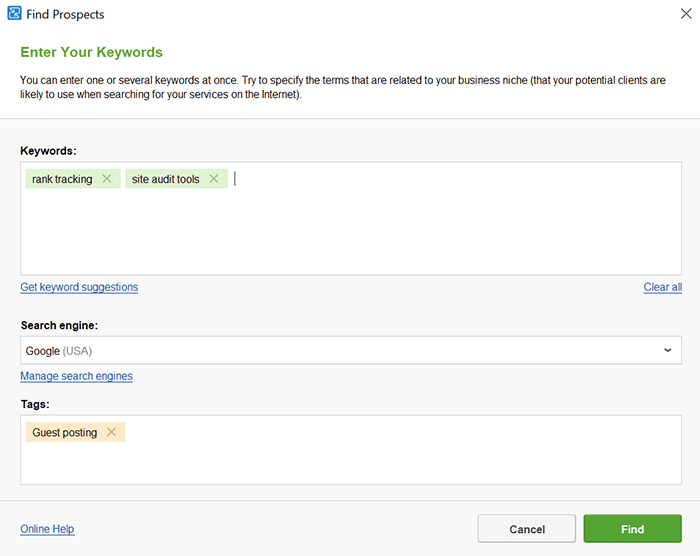Open Manage search engines link
Image resolution: width=700 pixels, height=556 pixels.
[x=76, y=376]
